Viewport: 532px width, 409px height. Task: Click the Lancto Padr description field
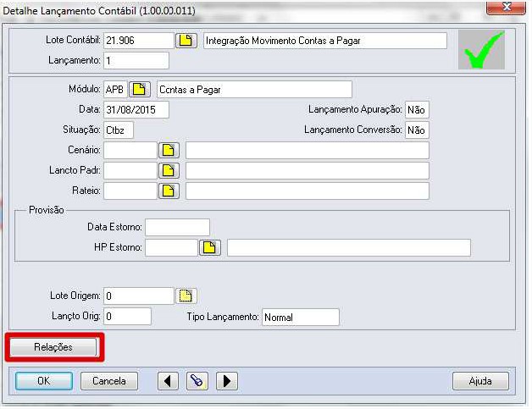308,170
